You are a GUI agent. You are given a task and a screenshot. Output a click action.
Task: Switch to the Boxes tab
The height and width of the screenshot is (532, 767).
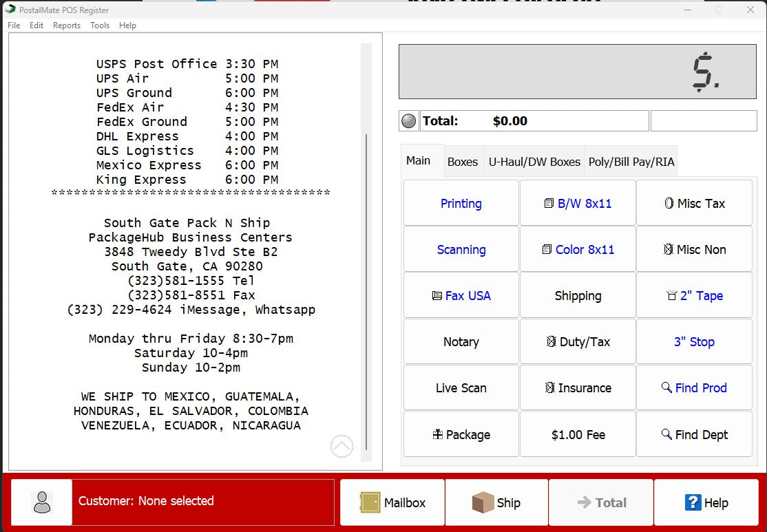click(x=463, y=162)
